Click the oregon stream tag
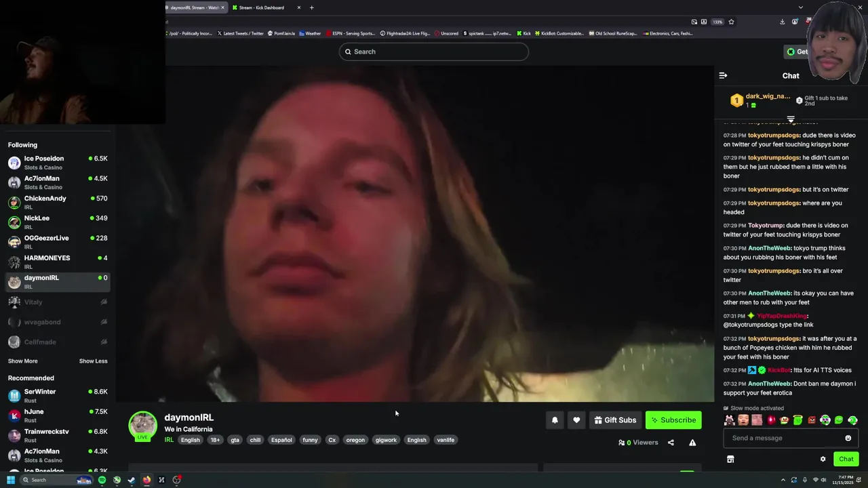 355,440
